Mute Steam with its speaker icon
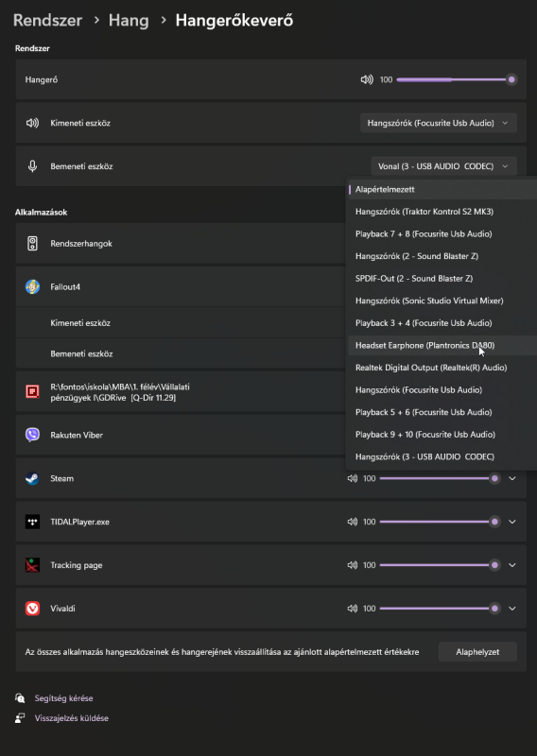 pyautogui.click(x=353, y=478)
